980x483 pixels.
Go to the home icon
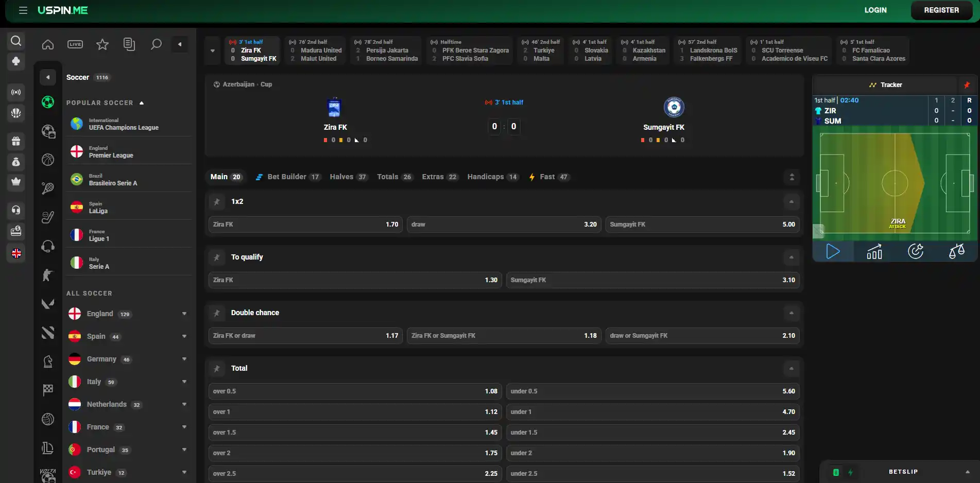(x=48, y=44)
